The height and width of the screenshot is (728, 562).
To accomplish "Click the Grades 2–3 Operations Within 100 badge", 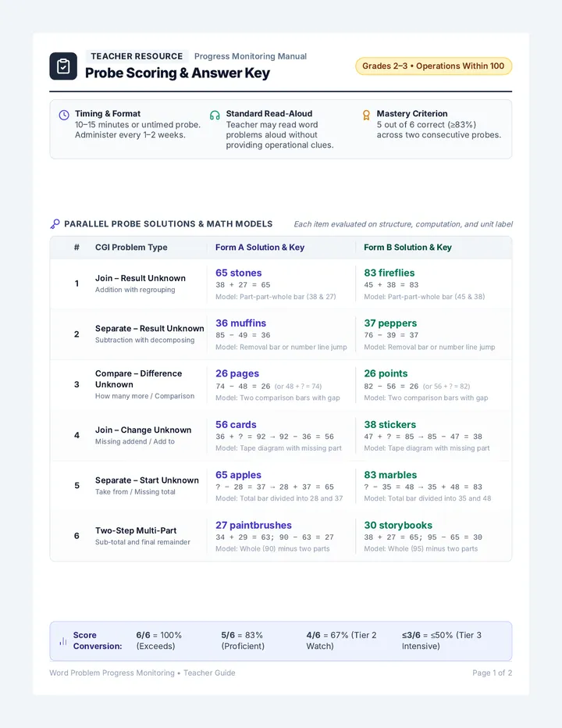I will (x=433, y=66).
